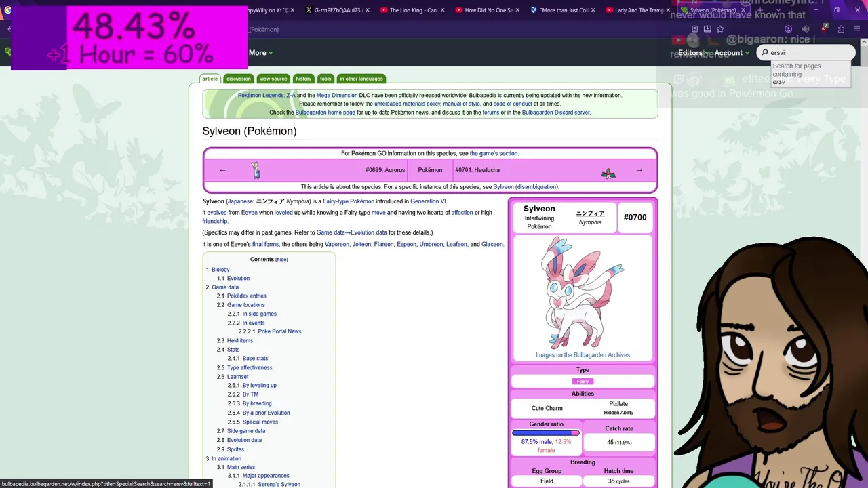
Task: Select the article tab
Action: pos(210,79)
